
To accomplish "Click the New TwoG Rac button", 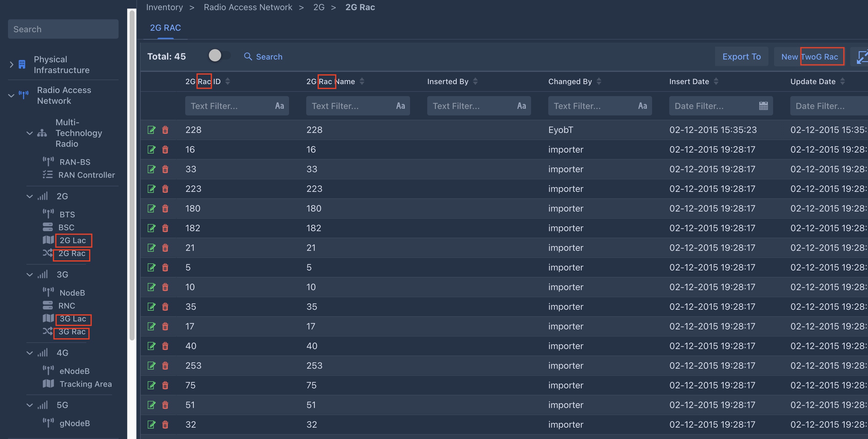I will [x=809, y=56].
